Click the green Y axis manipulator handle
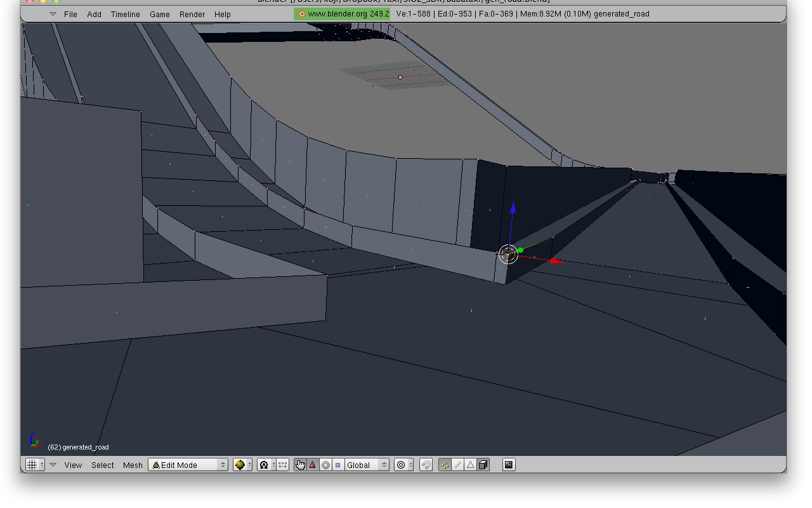This screenshot has width=812, height=508. [520, 250]
